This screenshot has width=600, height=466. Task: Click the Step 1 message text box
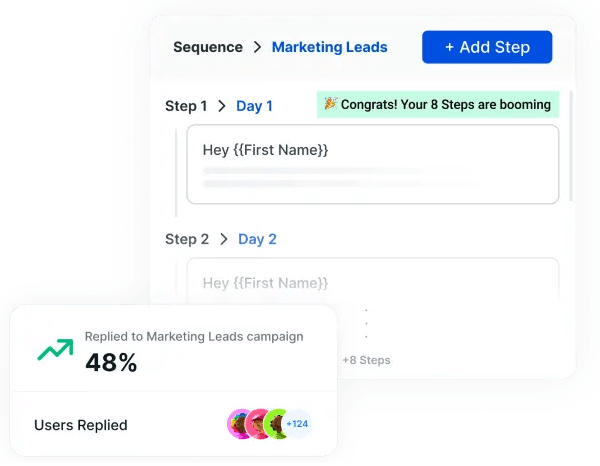coord(372,164)
